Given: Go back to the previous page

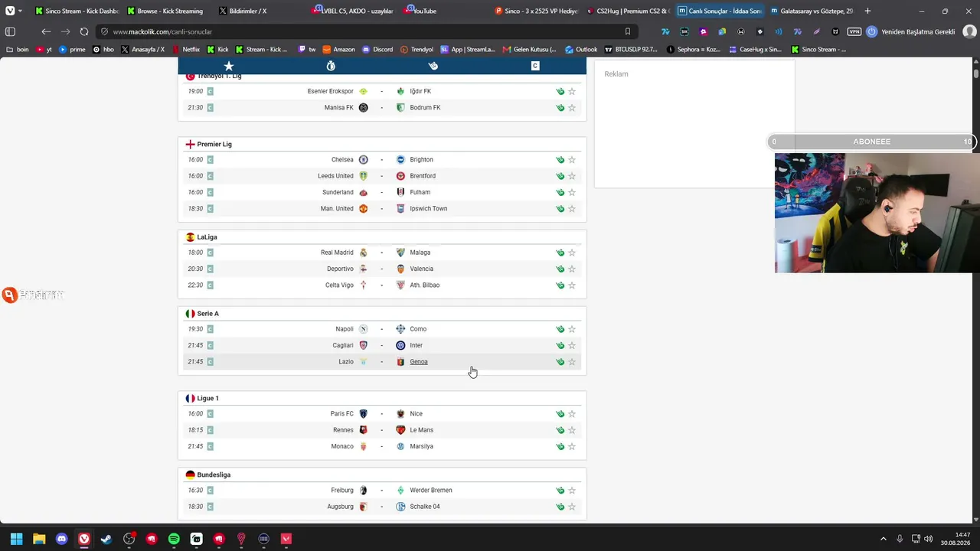Looking at the screenshot, I should [x=46, y=31].
